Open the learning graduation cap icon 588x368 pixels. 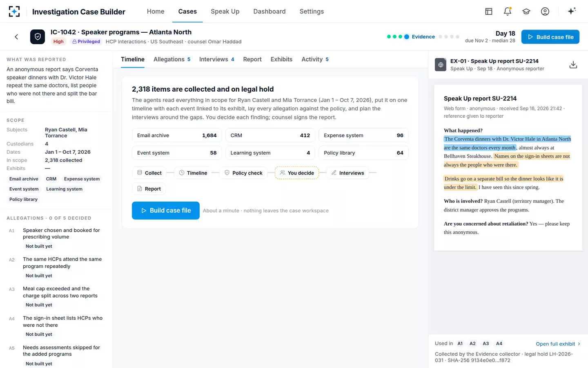[526, 11]
